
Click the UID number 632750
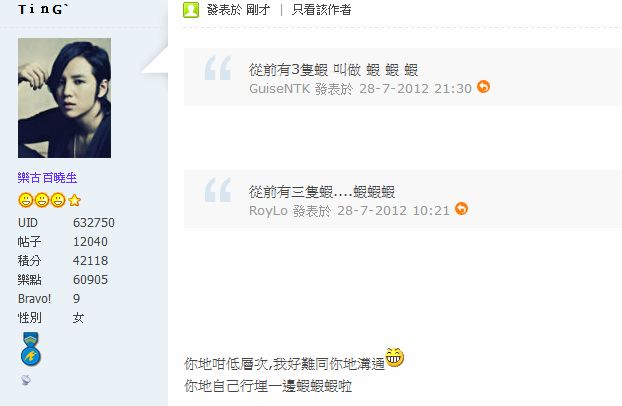click(94, 222)
